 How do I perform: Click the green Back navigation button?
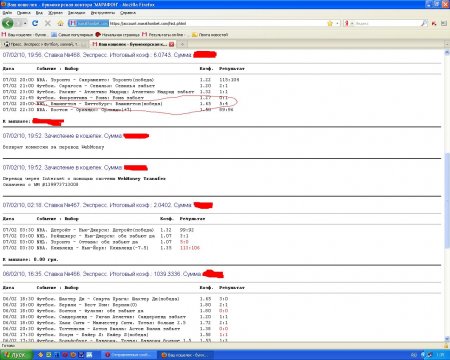click(x=8, y=23)
